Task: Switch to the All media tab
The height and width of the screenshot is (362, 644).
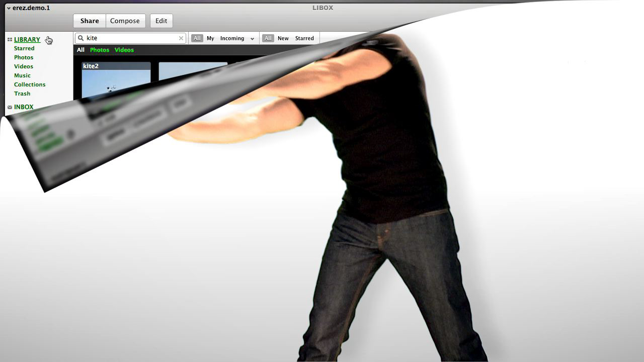Action: click(80, 50)
